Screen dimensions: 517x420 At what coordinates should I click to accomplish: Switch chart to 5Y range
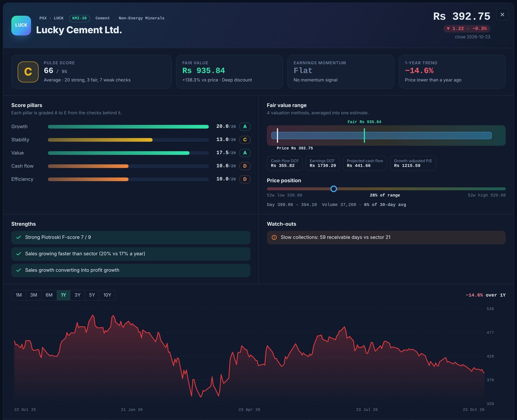[x=92, y=295]
